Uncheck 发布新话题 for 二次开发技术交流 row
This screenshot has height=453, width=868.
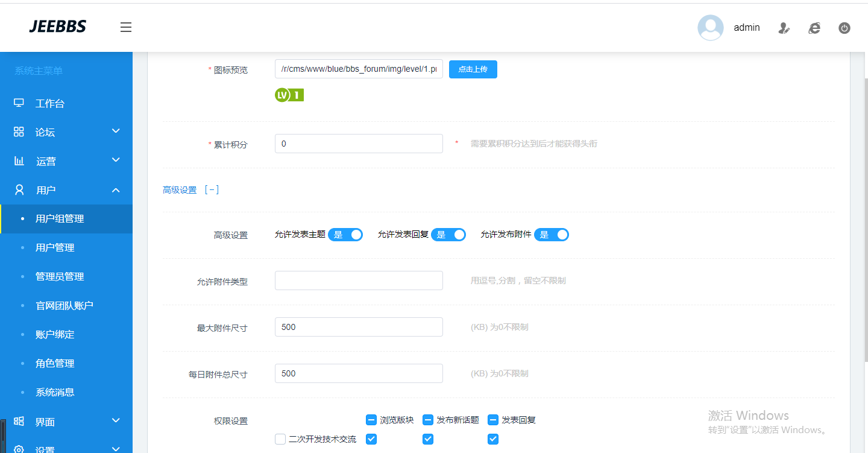[x=428, y=439]
